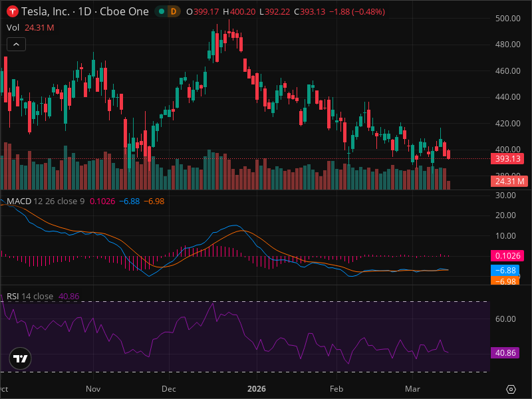532x399 pixels.
Task: Click the Tesla logo icon
Action: tap(13, 11)
